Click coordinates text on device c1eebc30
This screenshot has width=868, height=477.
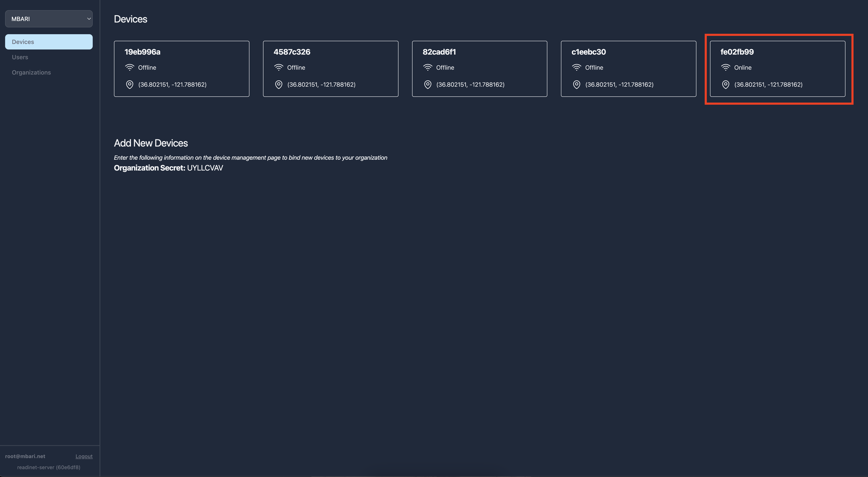(619, 85)
